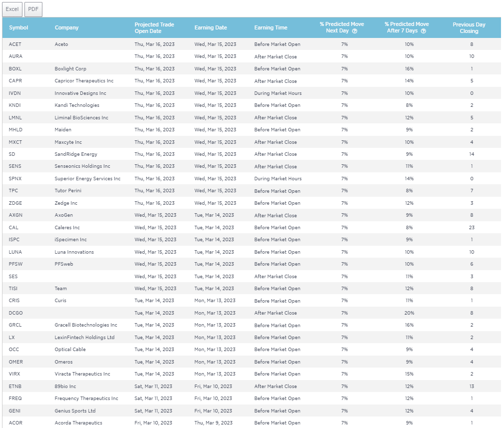Select the MXCT symbol cell
The height and width of the screenshot is (428, 504).
tap(15, 142)
